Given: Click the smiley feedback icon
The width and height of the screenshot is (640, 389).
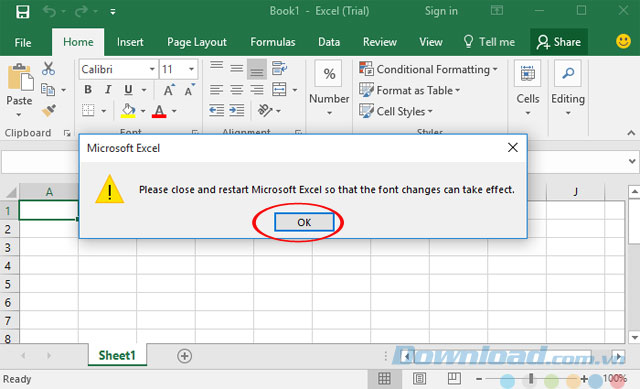Looking at the screenshot, I should click(623, 41).
